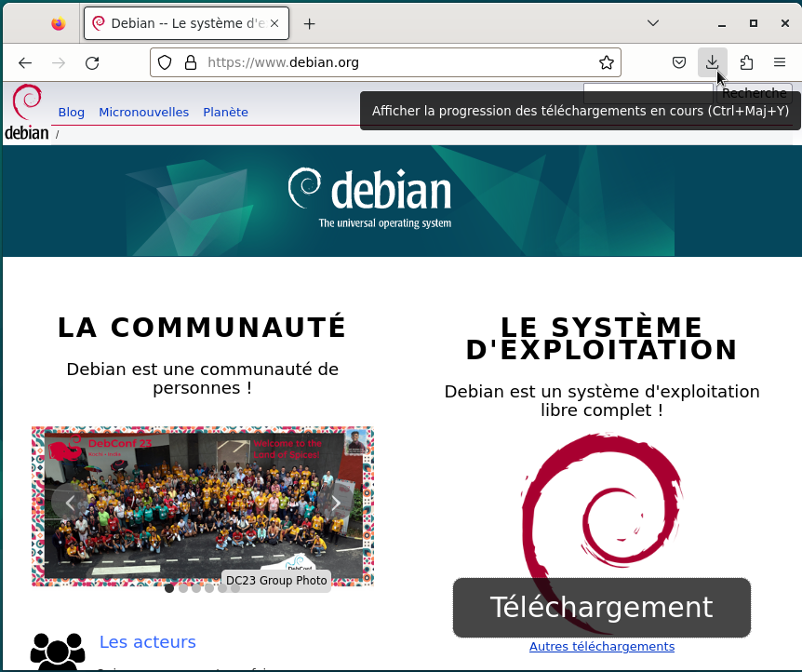Open a new tab with the plus button

(310, 23)
